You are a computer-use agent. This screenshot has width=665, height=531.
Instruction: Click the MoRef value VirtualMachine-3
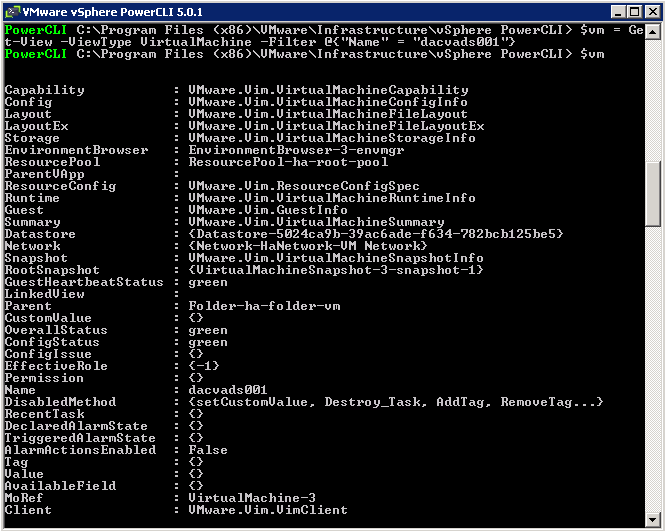[x=252, y=498]
